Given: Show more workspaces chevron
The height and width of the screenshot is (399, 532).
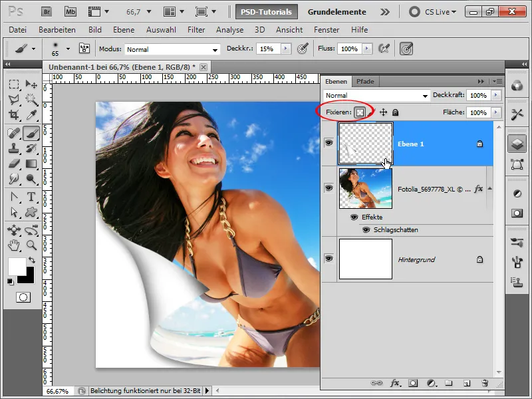Looking at the screenshot, I should (x=385, y=12).
